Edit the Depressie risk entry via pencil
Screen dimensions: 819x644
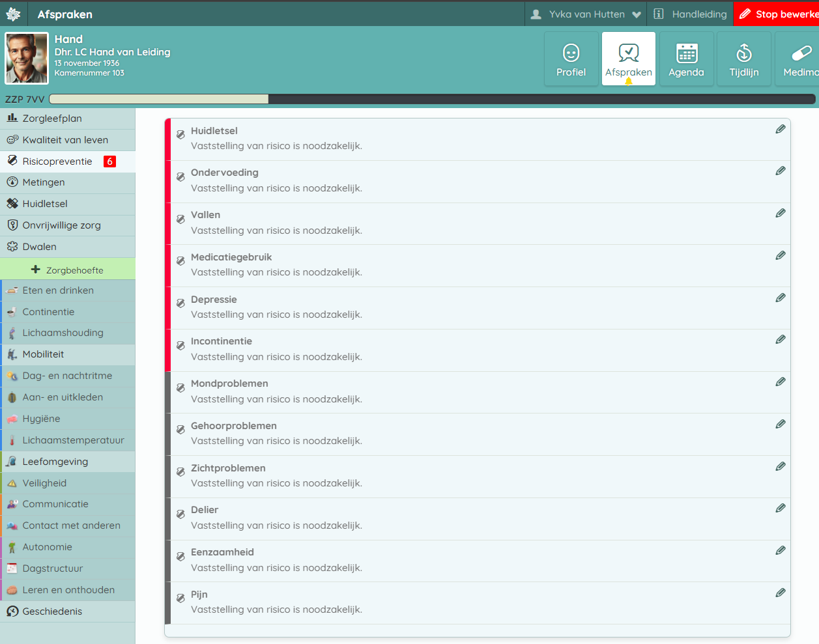pos(780,298)
